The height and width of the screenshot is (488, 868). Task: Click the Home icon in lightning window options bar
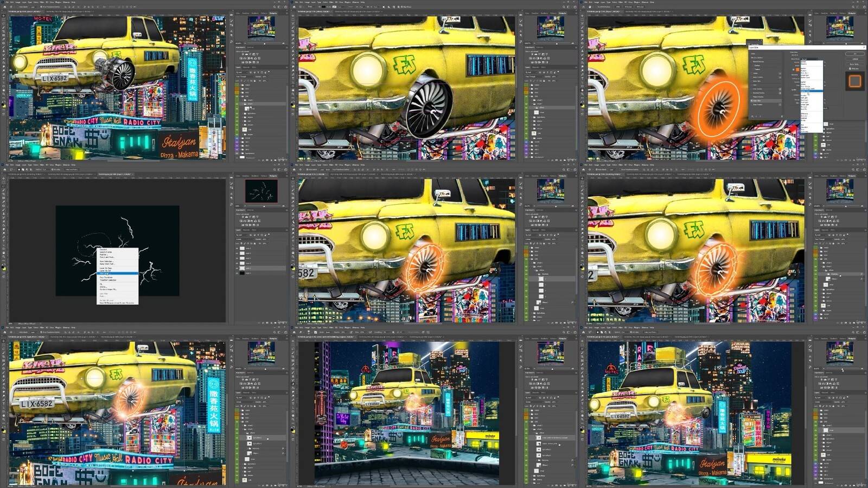coord(4,169)
